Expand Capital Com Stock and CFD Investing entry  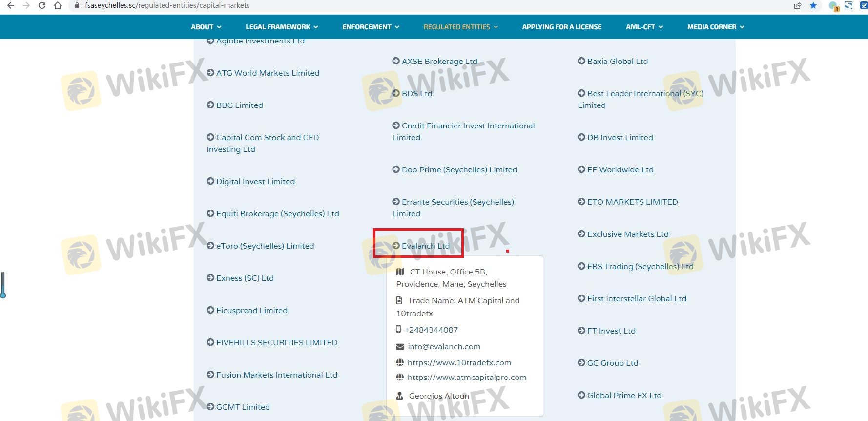coord(263,143)
